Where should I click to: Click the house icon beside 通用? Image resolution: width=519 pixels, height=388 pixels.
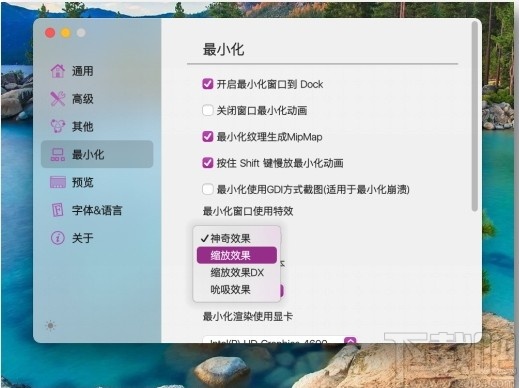click(x=58, y=71)
